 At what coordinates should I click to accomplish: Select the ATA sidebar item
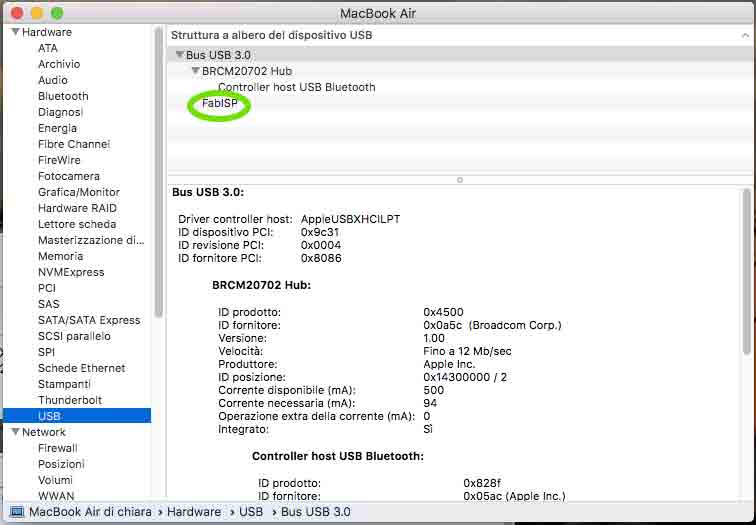coord(48,48)
